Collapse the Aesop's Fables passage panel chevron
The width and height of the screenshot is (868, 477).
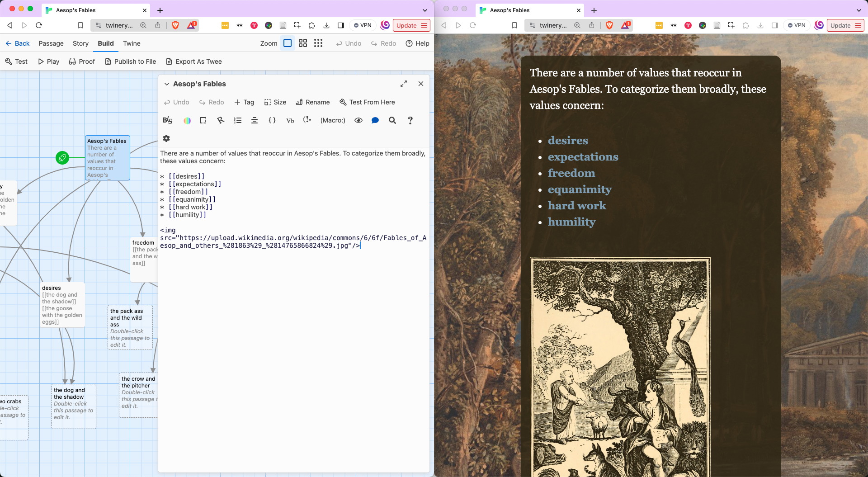tap(167, 84)
